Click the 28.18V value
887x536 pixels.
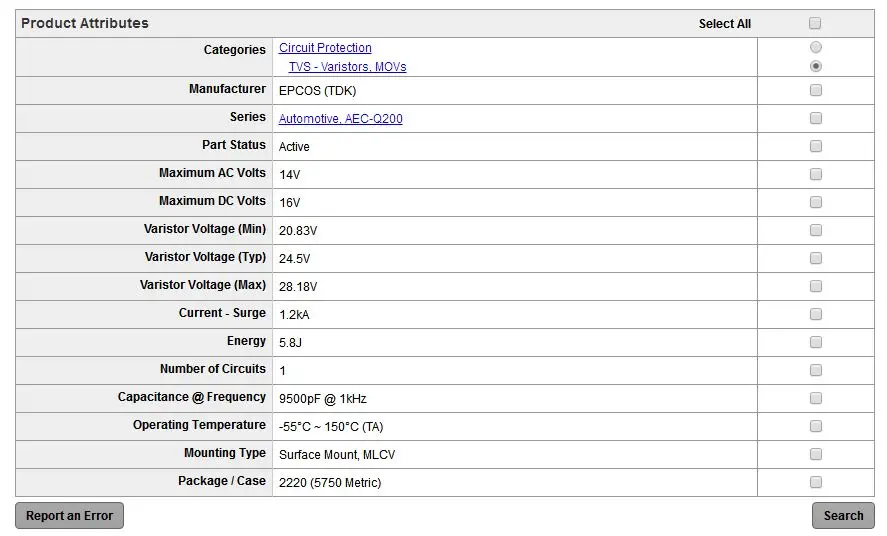coord(298,287)
